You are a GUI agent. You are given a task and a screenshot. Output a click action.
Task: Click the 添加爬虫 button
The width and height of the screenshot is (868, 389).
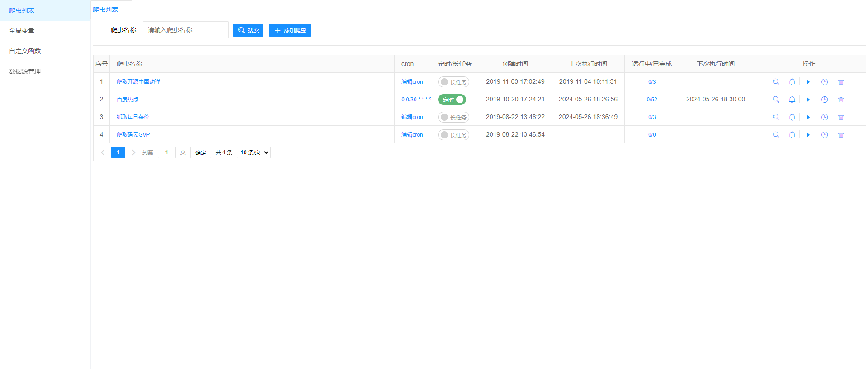[290, 30]
